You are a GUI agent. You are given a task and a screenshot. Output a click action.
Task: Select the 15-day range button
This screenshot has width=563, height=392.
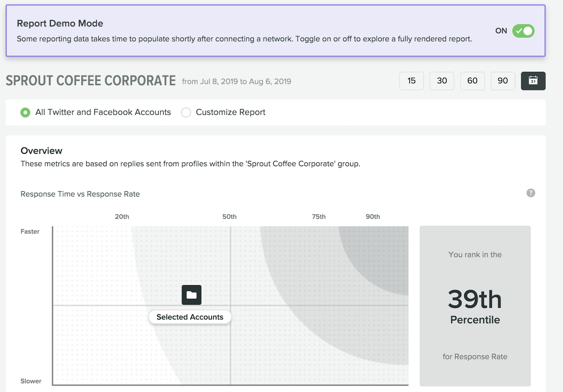pos(411,81)
